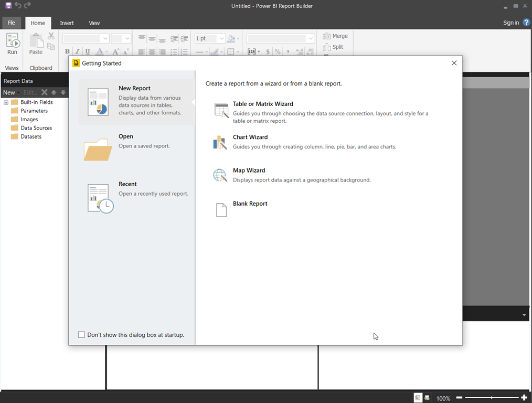Switch to the Home ribbon tab
The height and width of the screenshot is (403, 532).
[x=38, y=23]
